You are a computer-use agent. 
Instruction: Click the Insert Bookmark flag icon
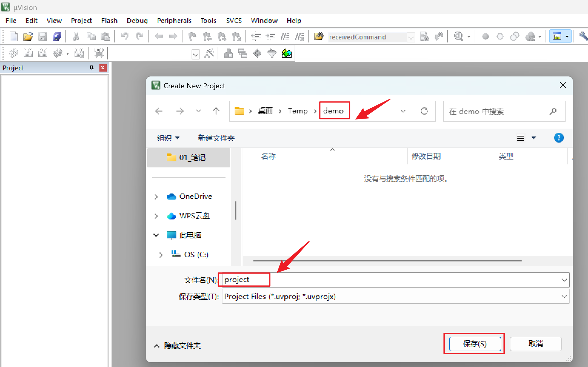click(192, 37)
